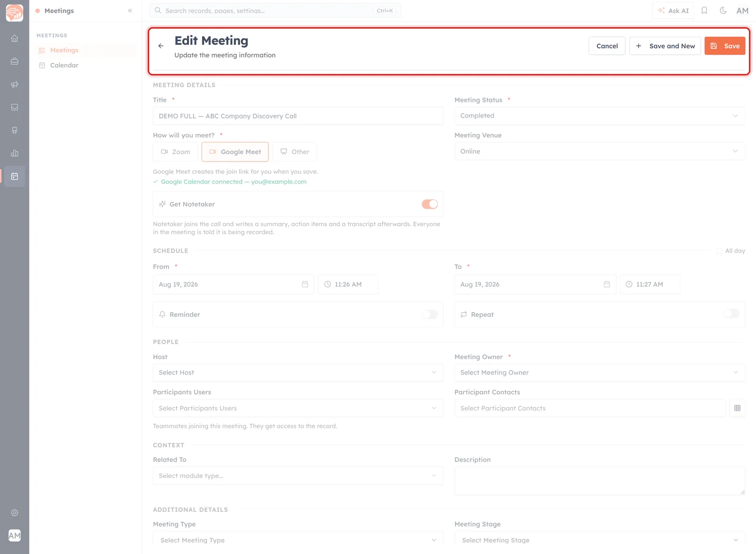Open the To date calendar picker icon

(x=607, y=284)
